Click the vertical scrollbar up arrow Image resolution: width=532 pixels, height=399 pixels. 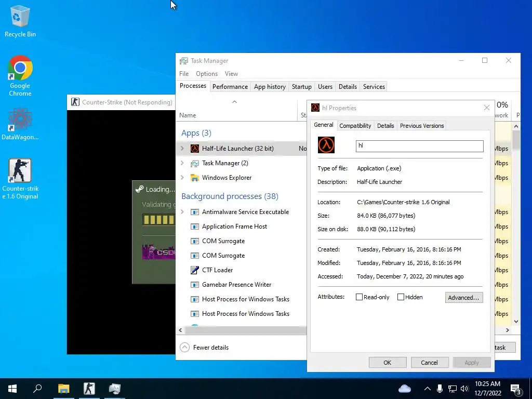[x=516, y=127]
